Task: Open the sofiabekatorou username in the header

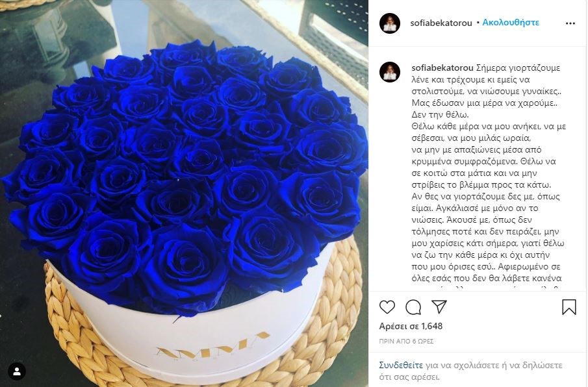Action: (441, 23)
